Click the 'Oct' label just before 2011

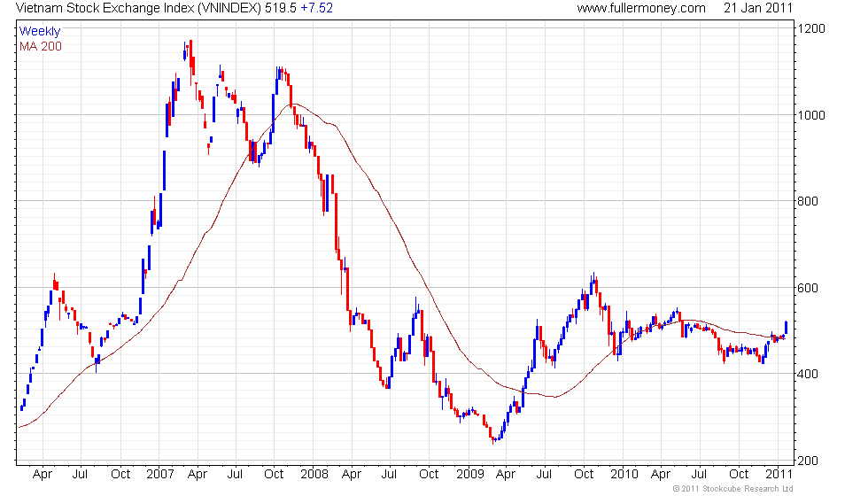739,475
